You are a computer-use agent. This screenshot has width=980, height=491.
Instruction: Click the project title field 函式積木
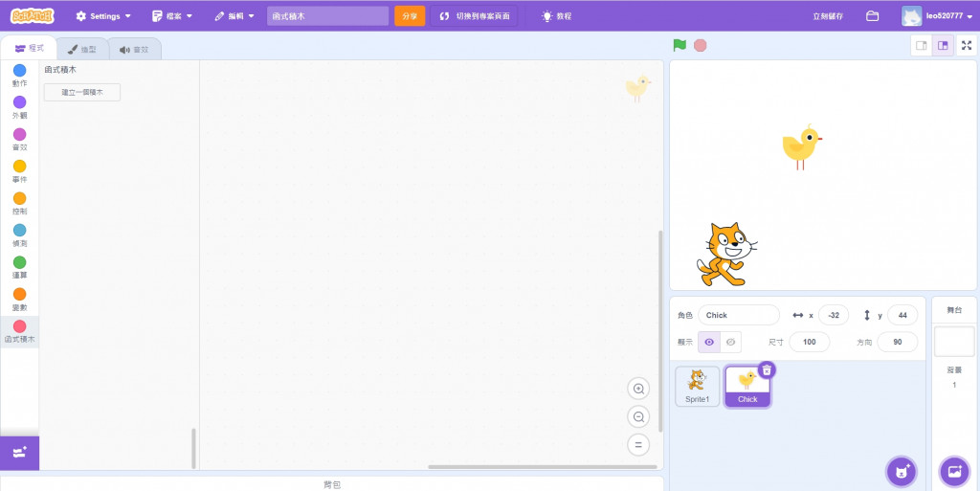pos(327,16)
